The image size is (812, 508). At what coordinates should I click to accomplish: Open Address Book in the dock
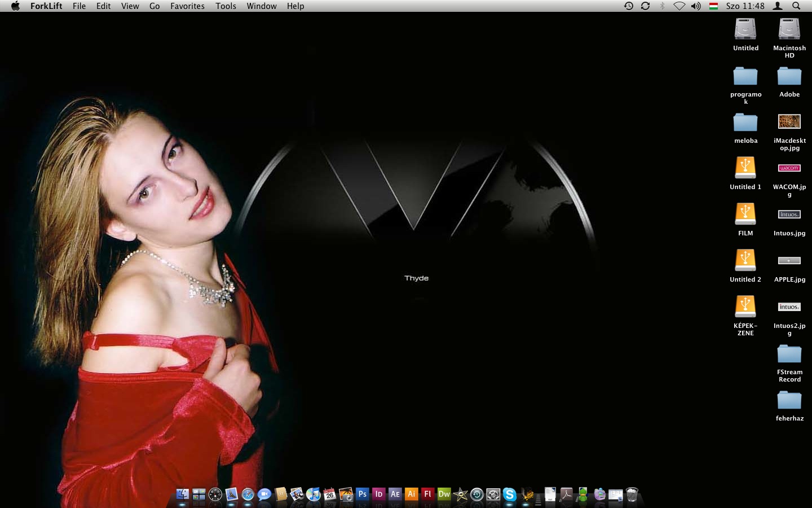281,494
